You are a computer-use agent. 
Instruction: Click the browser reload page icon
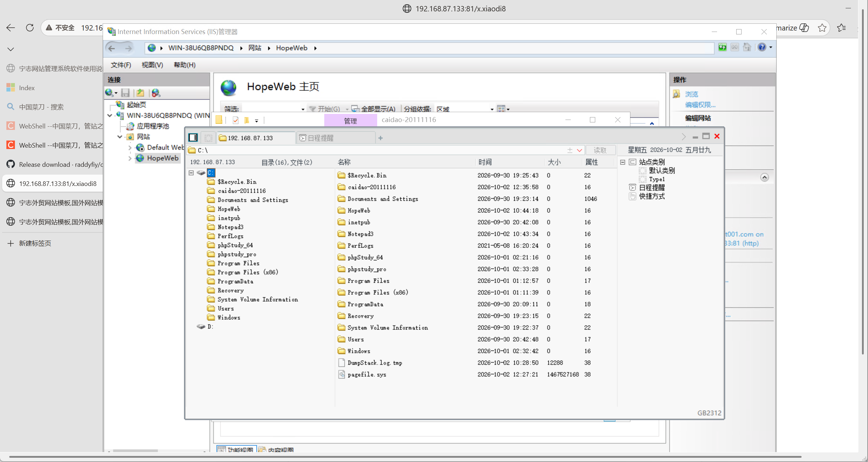coord(30,28)
